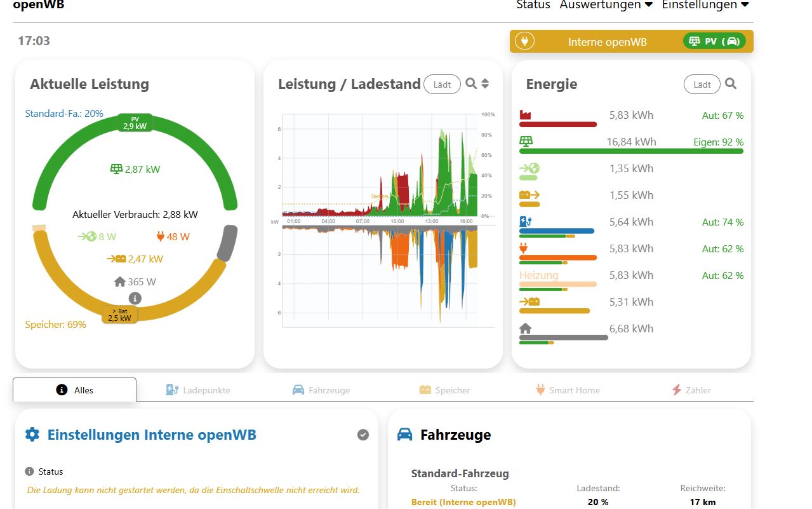This screenshot has height=509, width=812.
Task: Switch to the Ladepunkte tab
Action: click(198, 390)
